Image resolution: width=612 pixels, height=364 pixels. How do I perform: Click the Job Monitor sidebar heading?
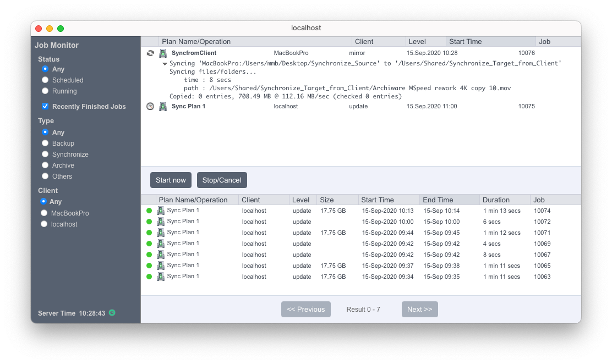57,45
